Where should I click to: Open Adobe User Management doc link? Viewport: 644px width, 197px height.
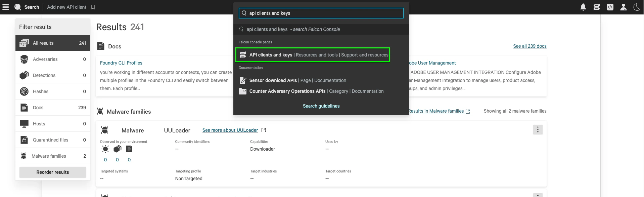pyautogui.click(x=432, y=63)
